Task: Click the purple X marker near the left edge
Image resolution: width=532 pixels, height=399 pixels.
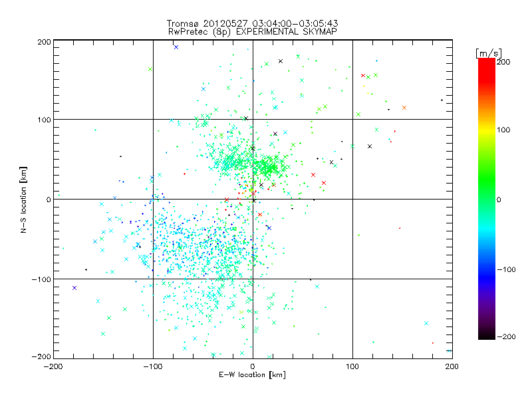Action: click(74, 288)
